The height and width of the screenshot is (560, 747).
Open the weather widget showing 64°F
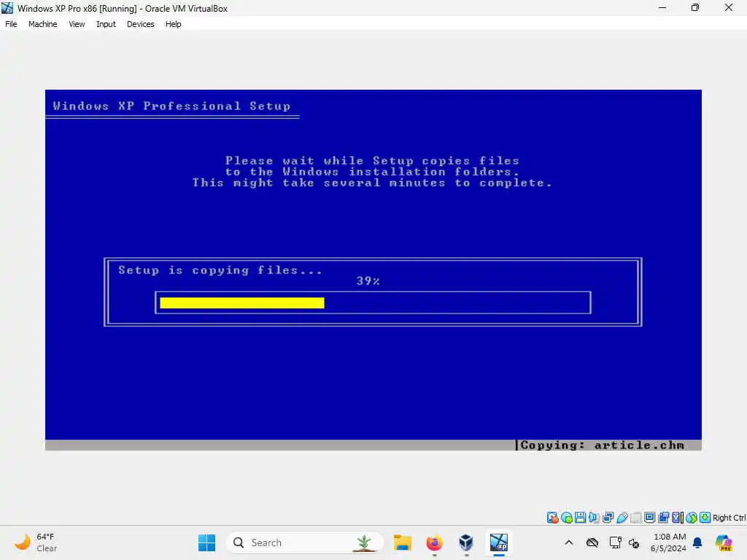click(x=36, y=542)
